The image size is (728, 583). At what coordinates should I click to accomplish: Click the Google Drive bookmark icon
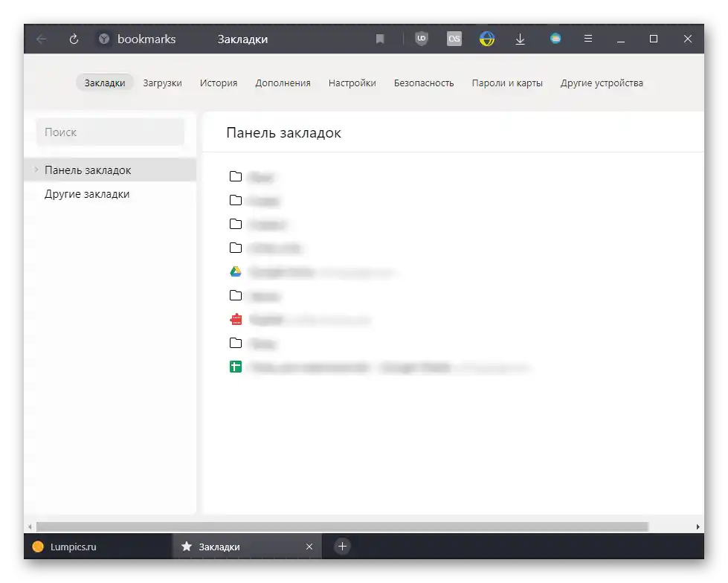click(236, 271)
